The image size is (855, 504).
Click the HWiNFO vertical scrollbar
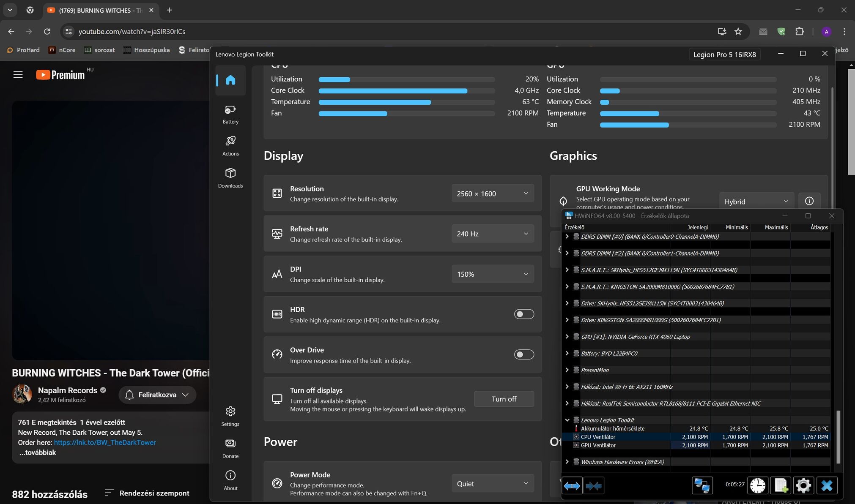click(x=838, y=437)
